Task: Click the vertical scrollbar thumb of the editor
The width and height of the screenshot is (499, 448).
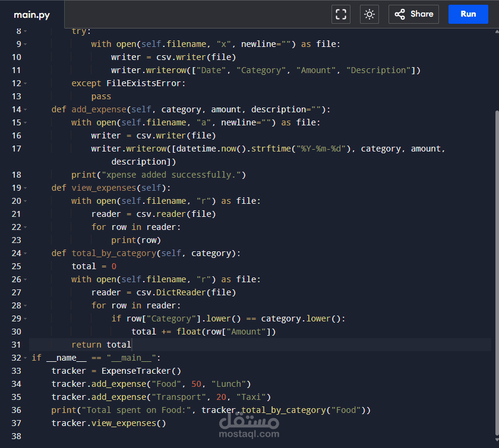Action: point(497,272)
